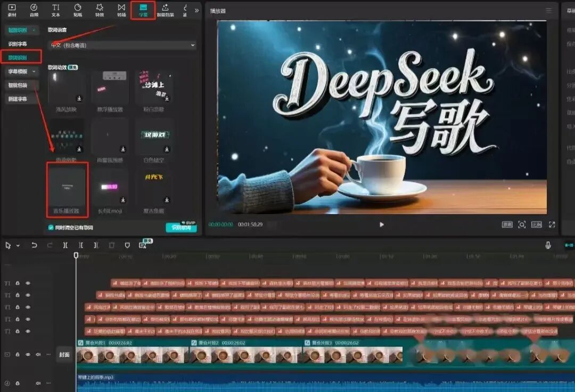The height and width of the screenshot is (392, 575).
Task: Open the 转场 Transitions panel
Action: [120, 10]
